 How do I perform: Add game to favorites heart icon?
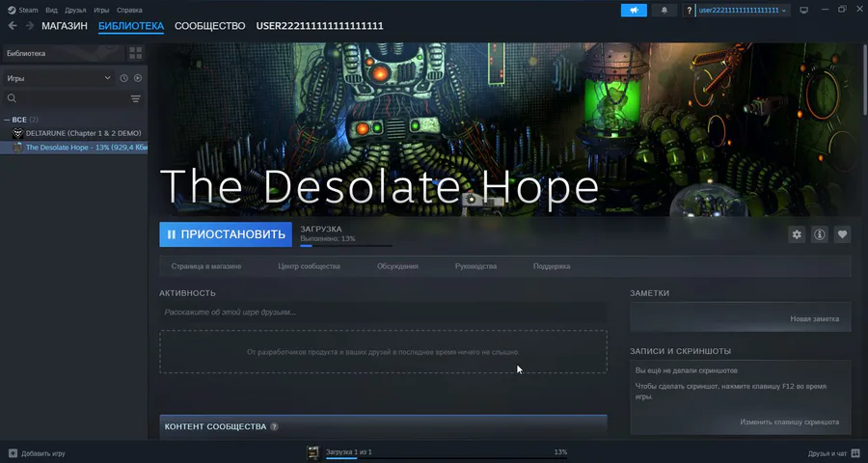click(842, 234)
